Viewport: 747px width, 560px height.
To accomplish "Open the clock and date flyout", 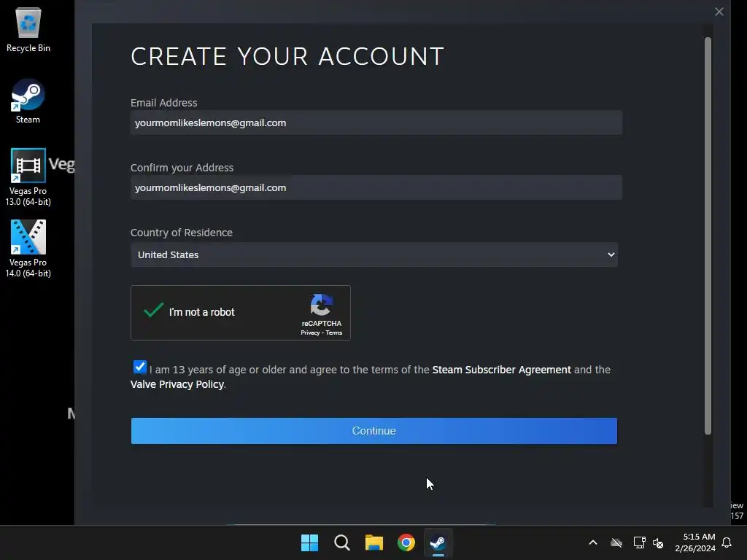I will [x=695, y=542].
